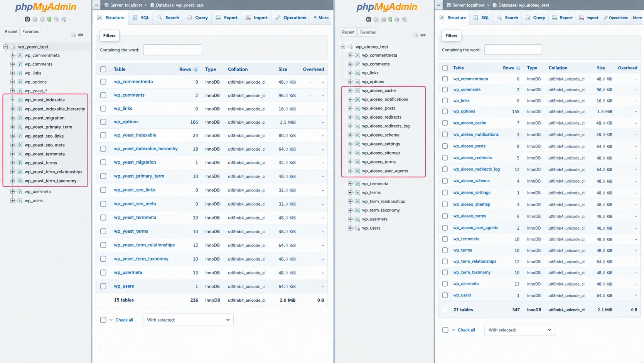Click the Server: localhost breadcrumb in the yoast window
Image resolution: width=644 pixels, height=363 pixels.
pos(123,5)
